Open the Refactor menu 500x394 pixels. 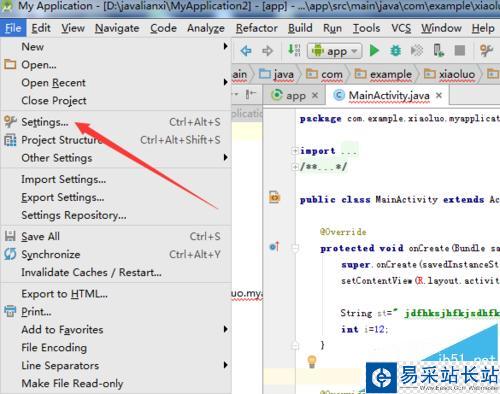coord(257,28)
